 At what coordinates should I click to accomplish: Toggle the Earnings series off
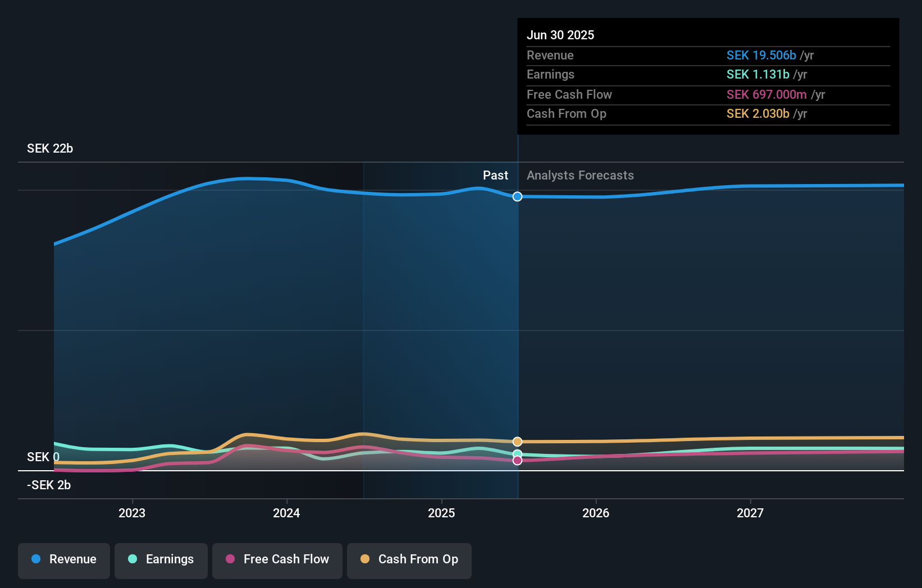pyautogui.click(x=161, y=561)
